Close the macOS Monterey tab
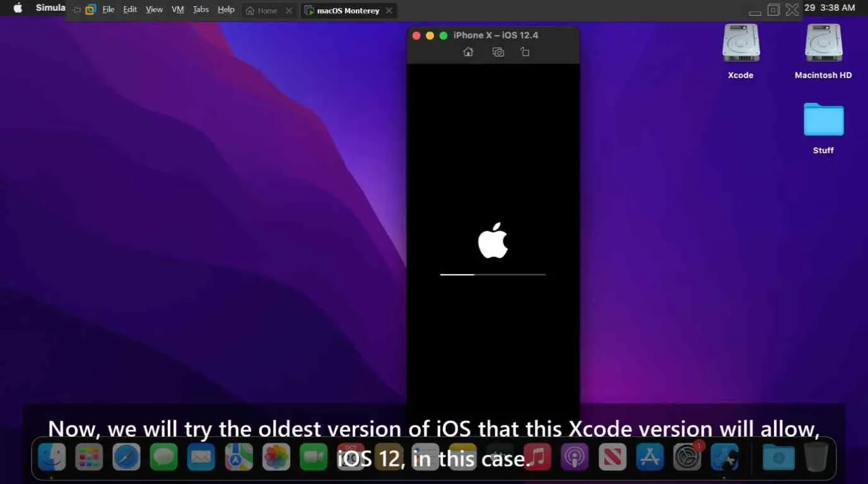The width and height of the screenshot is (868, 484). click(x=389, y=11)
